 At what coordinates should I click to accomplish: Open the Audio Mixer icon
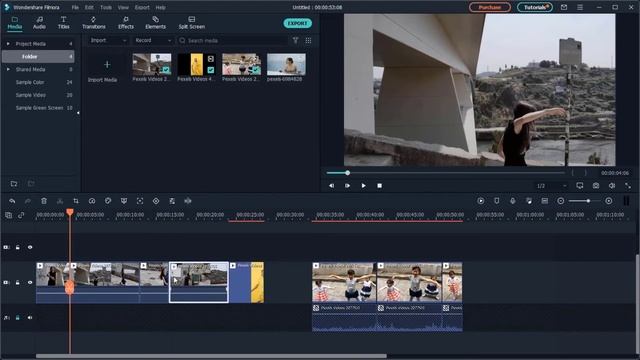pos(529,201)
